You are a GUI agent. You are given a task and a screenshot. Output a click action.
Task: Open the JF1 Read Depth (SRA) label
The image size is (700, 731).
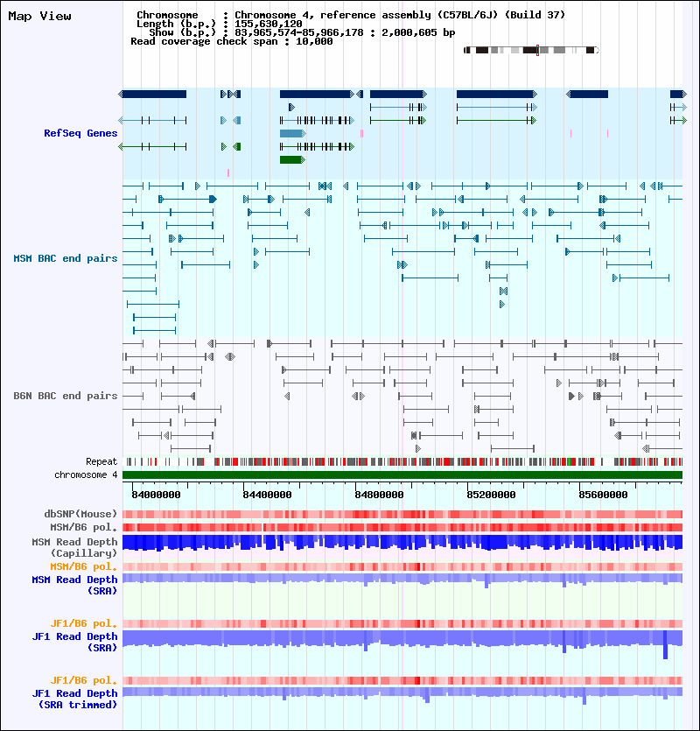[74, 642]
